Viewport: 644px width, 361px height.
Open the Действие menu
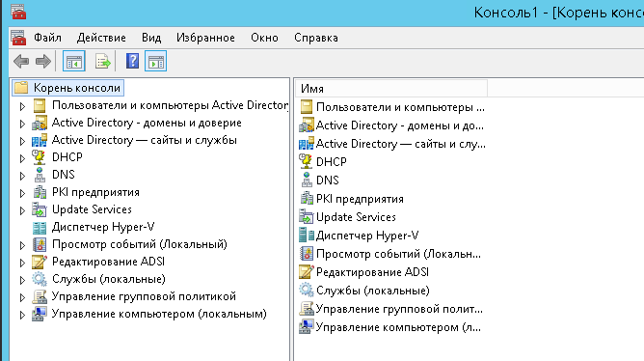(x=101, y=38)
